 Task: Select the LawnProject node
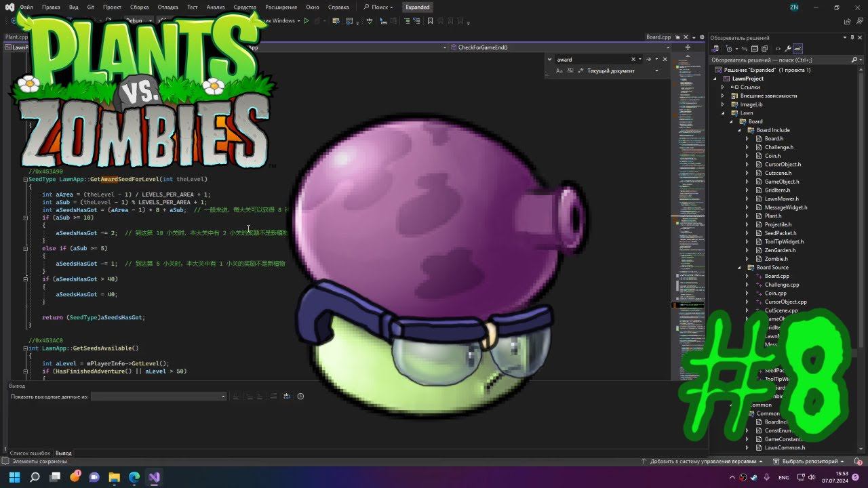tap(747, 79)
